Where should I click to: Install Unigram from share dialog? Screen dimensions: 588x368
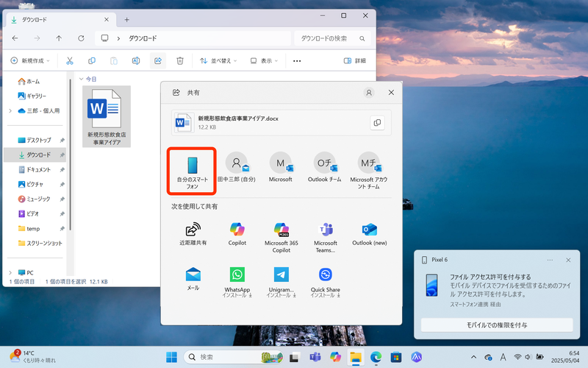pyautogui.click(x=282, y=282)
